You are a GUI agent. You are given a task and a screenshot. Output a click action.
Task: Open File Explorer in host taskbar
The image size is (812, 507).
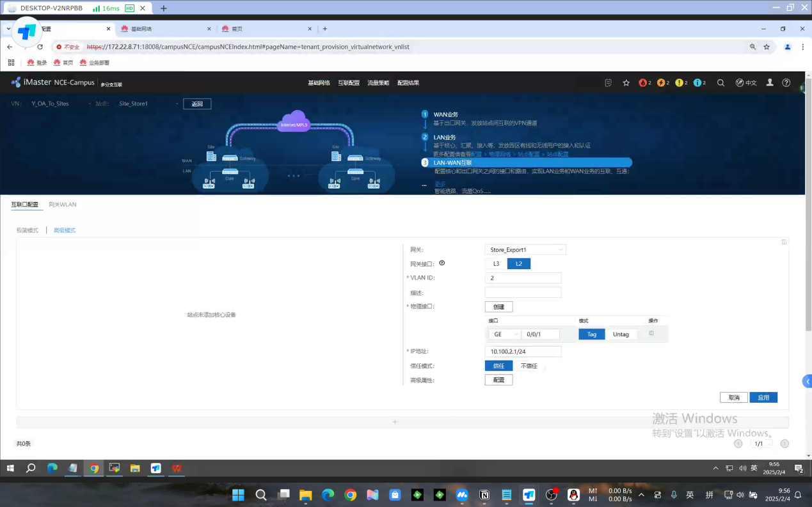click(x=305, y=495)
